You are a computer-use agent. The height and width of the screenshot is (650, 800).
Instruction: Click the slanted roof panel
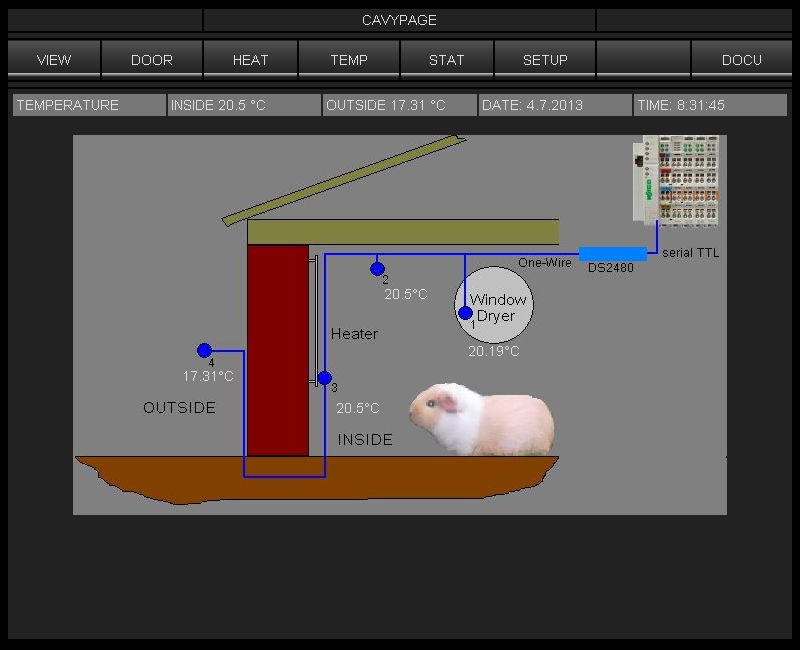344,181
